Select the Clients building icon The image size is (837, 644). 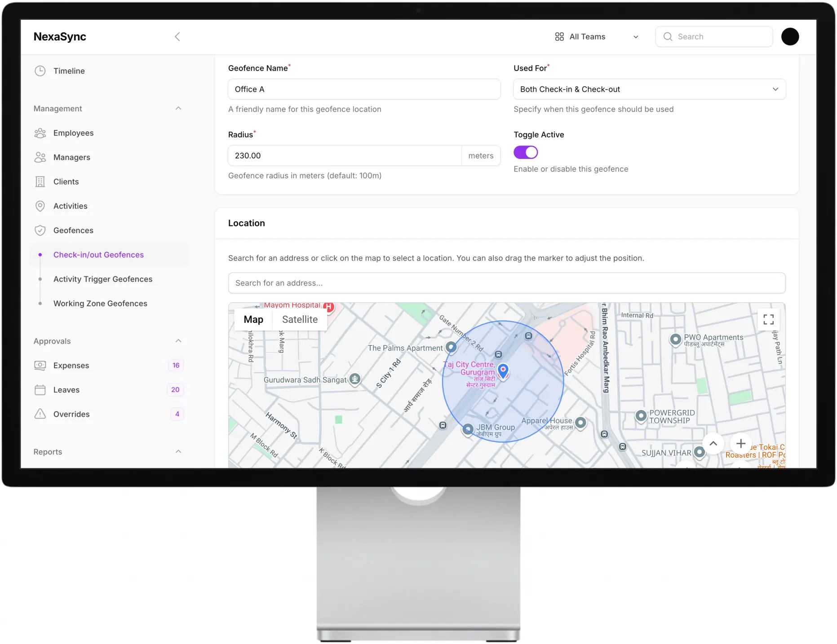(x=40, y=181)
